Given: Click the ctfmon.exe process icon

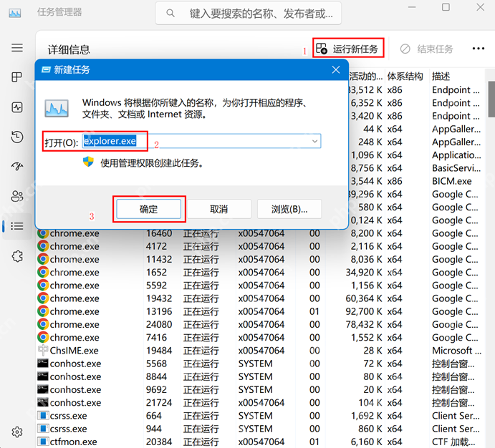Looking at the screenshot, I should [x=43, y=442].
